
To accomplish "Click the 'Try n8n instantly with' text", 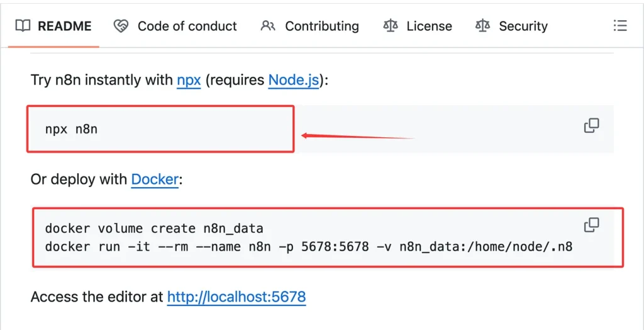I will point(103,80).
